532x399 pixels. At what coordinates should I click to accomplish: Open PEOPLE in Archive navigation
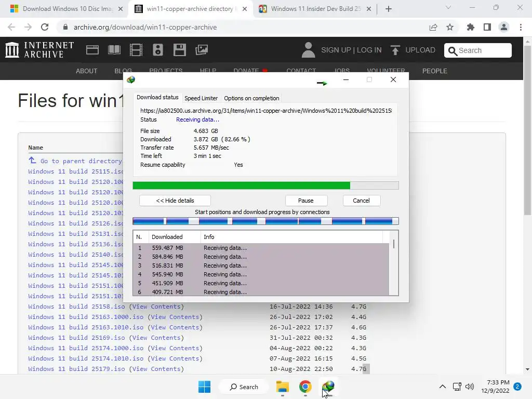point(435,71)
